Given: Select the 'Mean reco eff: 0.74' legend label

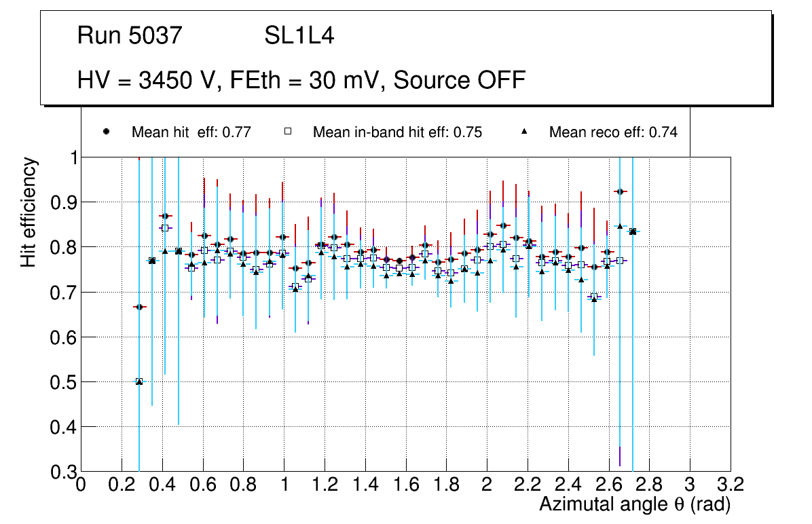Looking at the screenshot, I should pos(613,132).
